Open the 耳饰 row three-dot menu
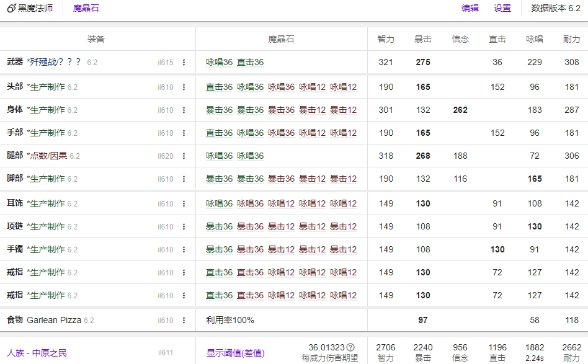The height and width of the screenshot is (364, 588). point(184,203)
